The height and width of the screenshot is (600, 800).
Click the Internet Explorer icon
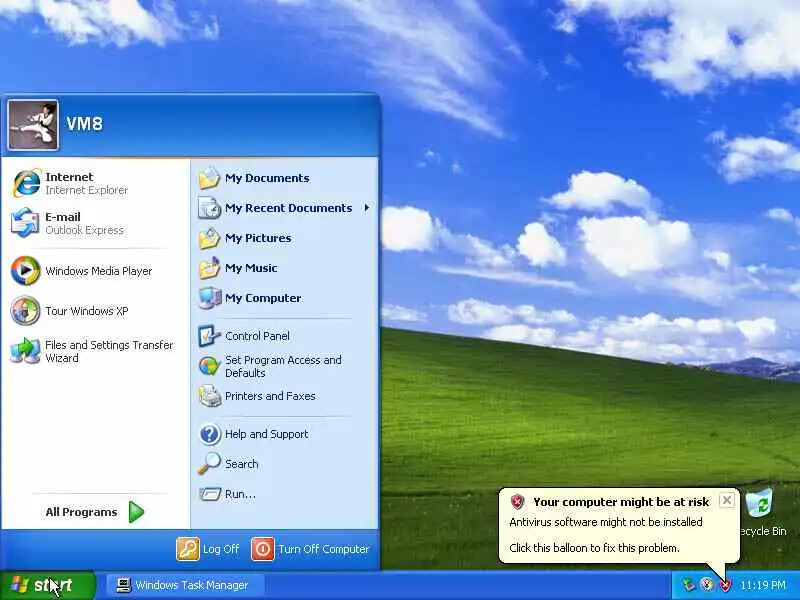(x=27, y=183)
